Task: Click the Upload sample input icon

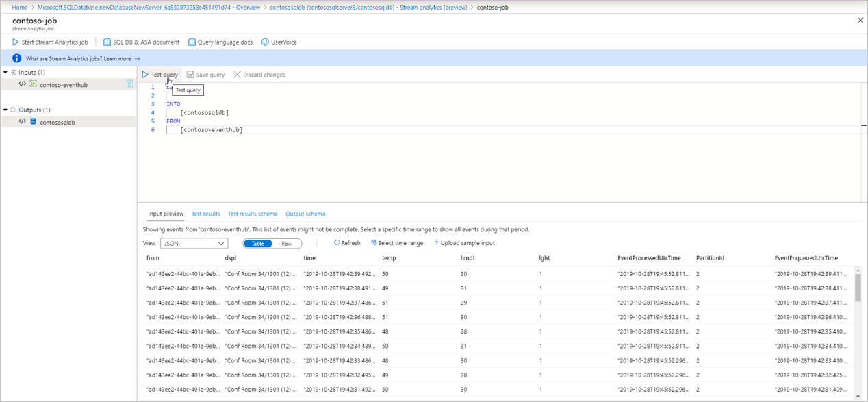Action: coord(436,243)
